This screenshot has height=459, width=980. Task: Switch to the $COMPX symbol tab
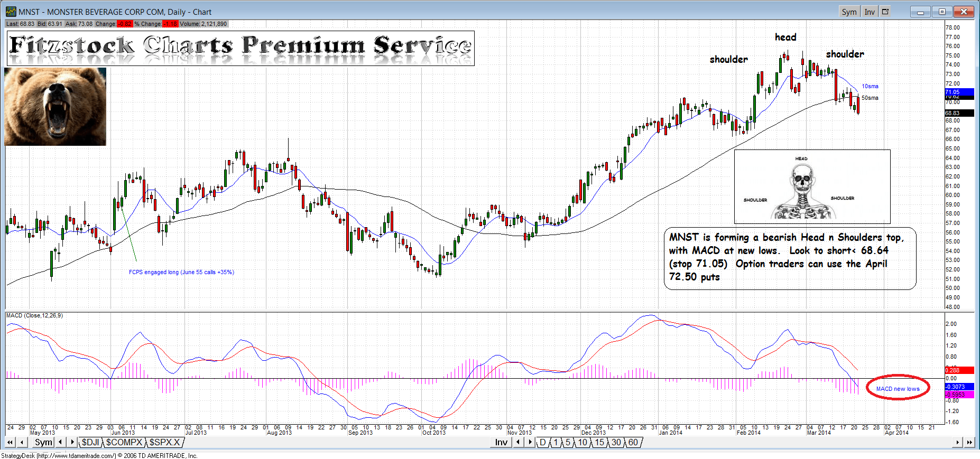124,442
